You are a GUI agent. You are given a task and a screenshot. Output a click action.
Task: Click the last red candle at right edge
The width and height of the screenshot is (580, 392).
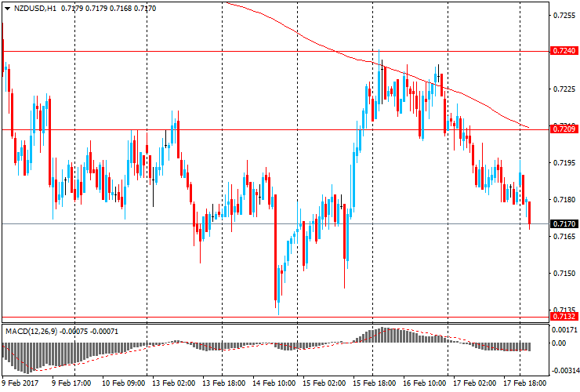click(530, 213)
